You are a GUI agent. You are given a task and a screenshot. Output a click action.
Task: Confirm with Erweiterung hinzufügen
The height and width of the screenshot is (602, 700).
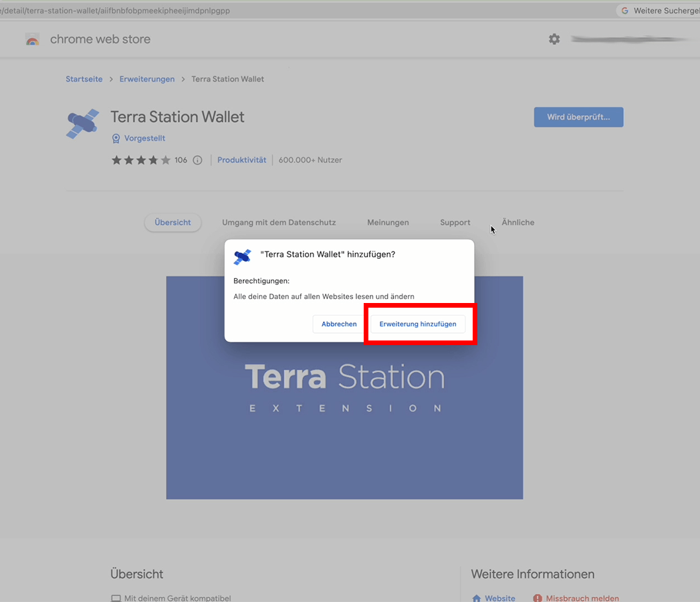[418, 324]
